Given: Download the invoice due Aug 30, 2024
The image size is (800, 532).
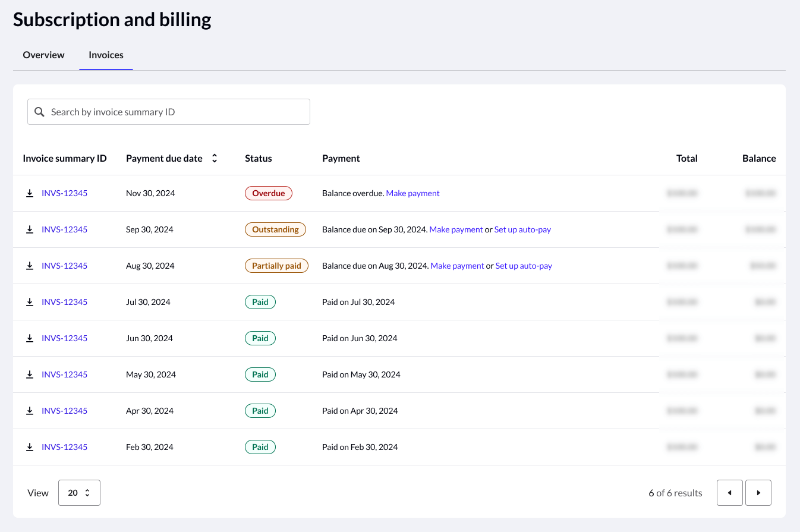Looking at the screenshot, I should click(x=30, y=266).
